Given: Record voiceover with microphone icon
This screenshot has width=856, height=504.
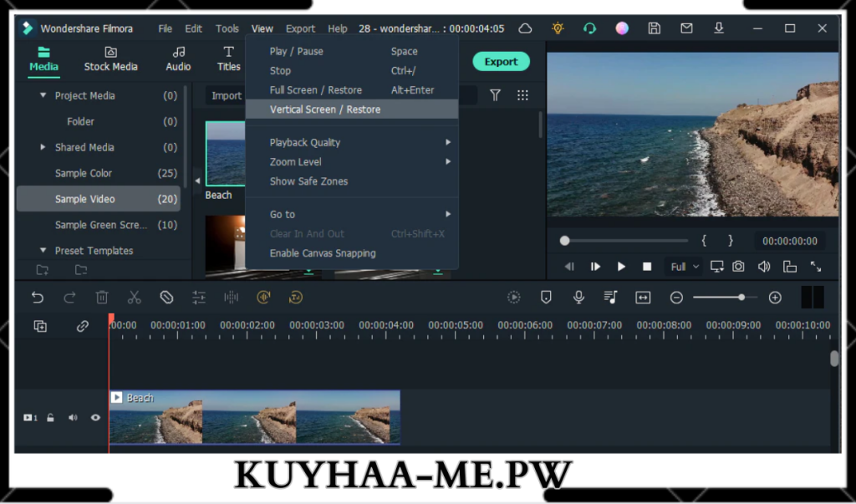Looking at the screenshot, I should [578, 298].
